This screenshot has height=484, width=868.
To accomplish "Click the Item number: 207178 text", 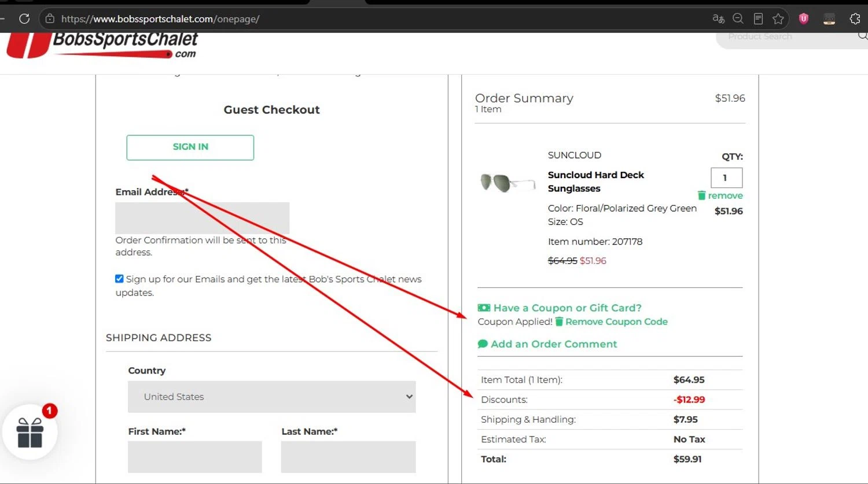I will point(595,242).
